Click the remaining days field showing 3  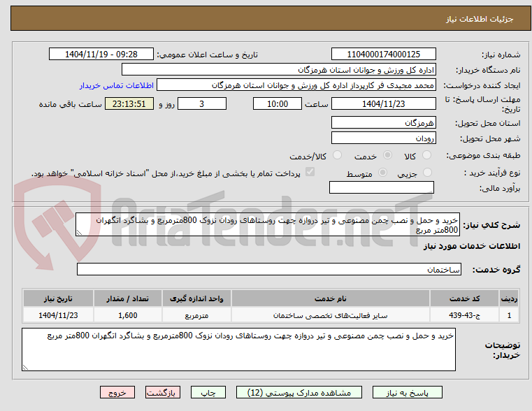(202, 103)
